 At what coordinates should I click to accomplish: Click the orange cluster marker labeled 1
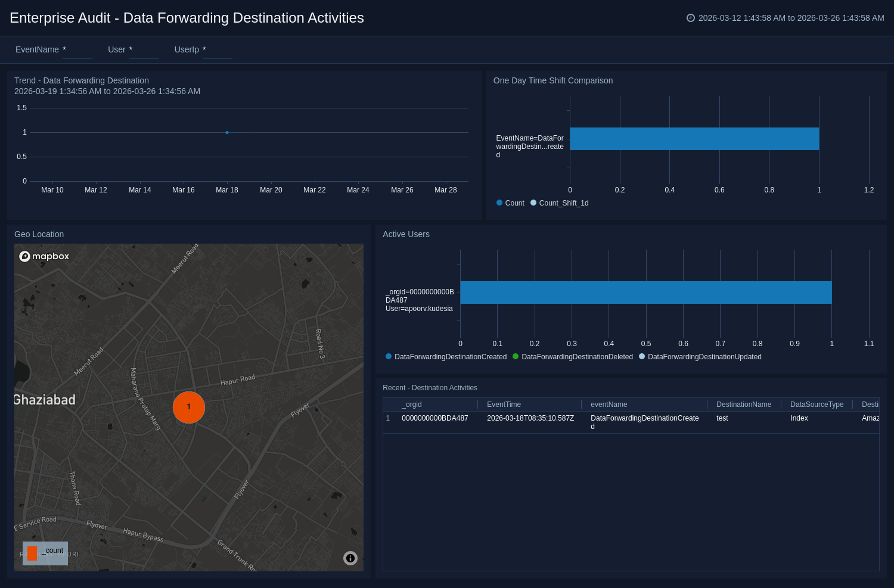pos(189,407)
